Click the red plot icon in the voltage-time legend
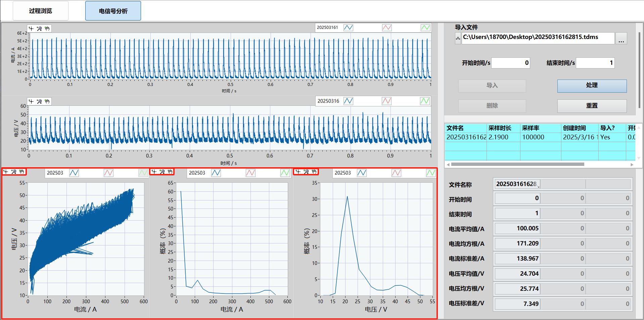This screenshot has width=644, height=320. click(x=386, y=101)
